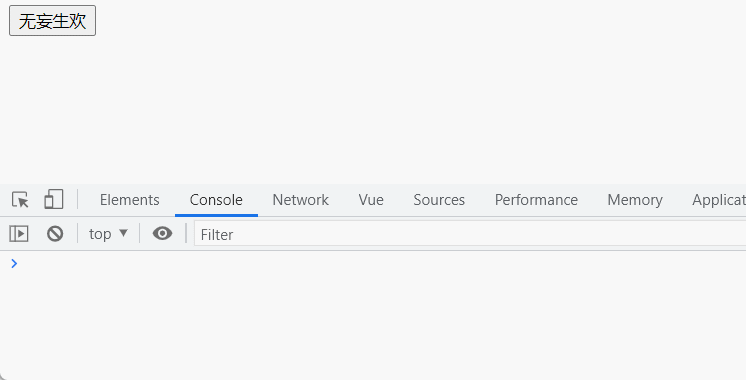Show the console sidebar panel icon
Viewport: 746px width, 380px height.
(19, 234)
